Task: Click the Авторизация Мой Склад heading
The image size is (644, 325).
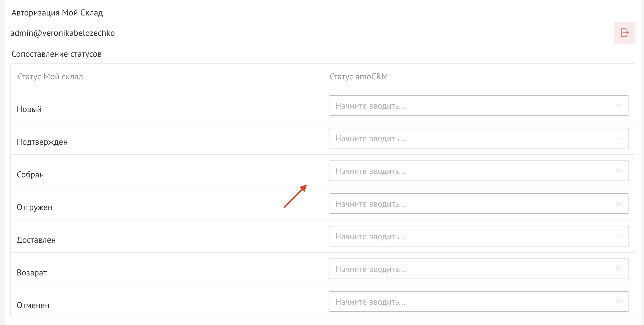Action: coord(57,13)
